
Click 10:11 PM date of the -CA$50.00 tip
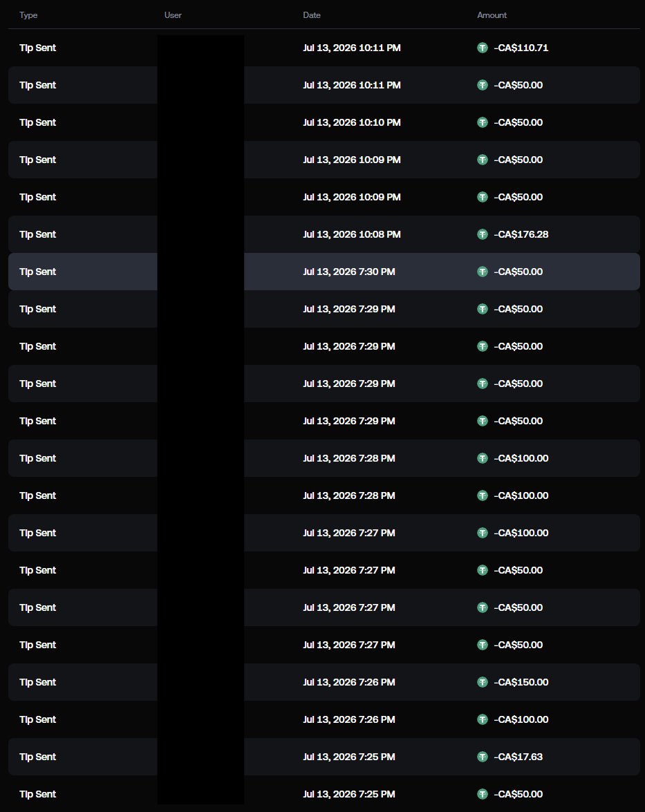352,85
